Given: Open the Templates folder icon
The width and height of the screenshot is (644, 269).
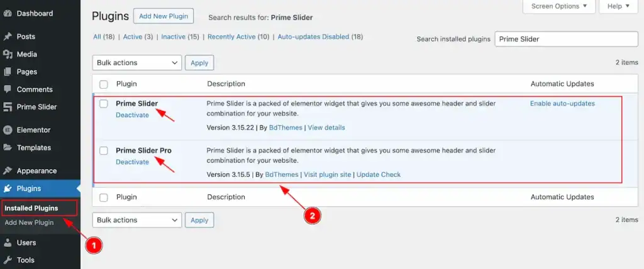Looking at the screenshot, I should tap(8, 148).
